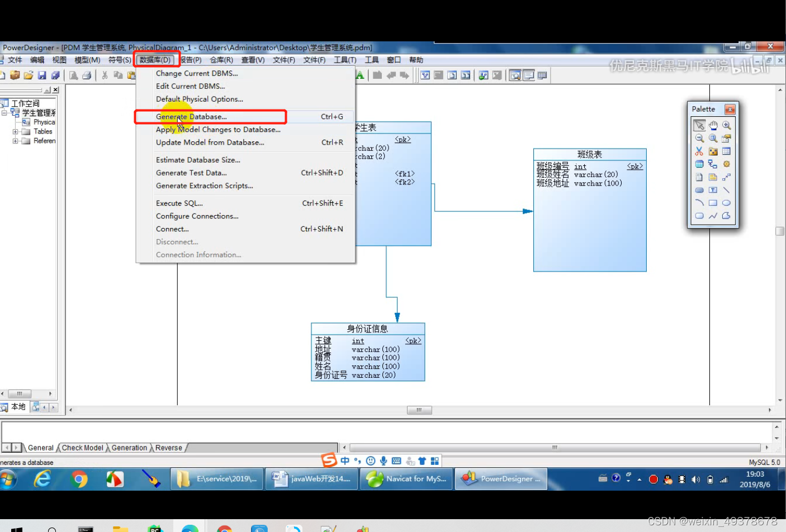Screen dimensions: 786x532
Task: Select the scissors Delete tool in Palette
Action: [699, 151]
